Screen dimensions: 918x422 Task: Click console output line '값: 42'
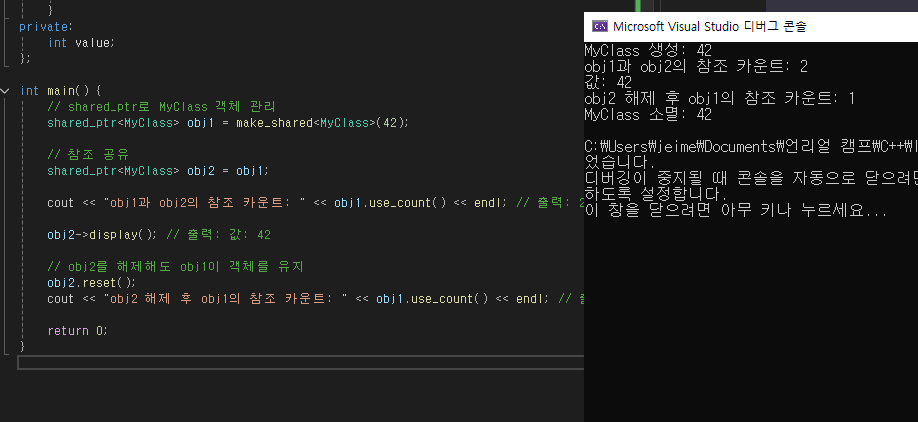pyautogui.click(x=608, y=83)
